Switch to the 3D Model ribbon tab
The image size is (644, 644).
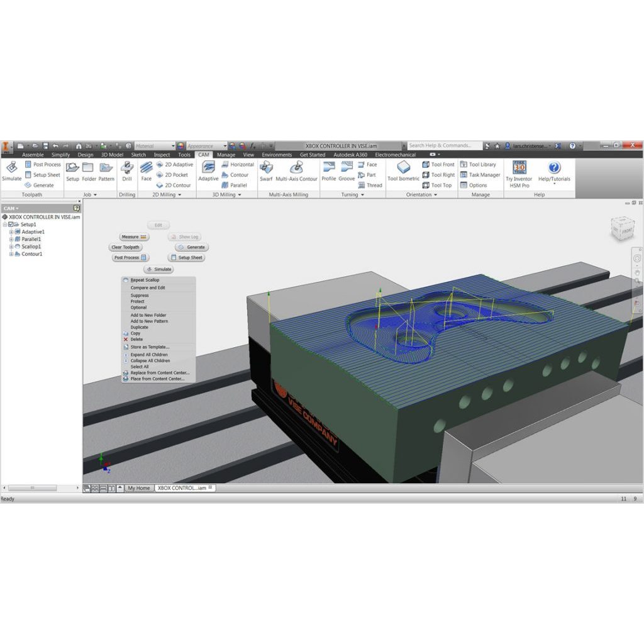coord(112,155)
